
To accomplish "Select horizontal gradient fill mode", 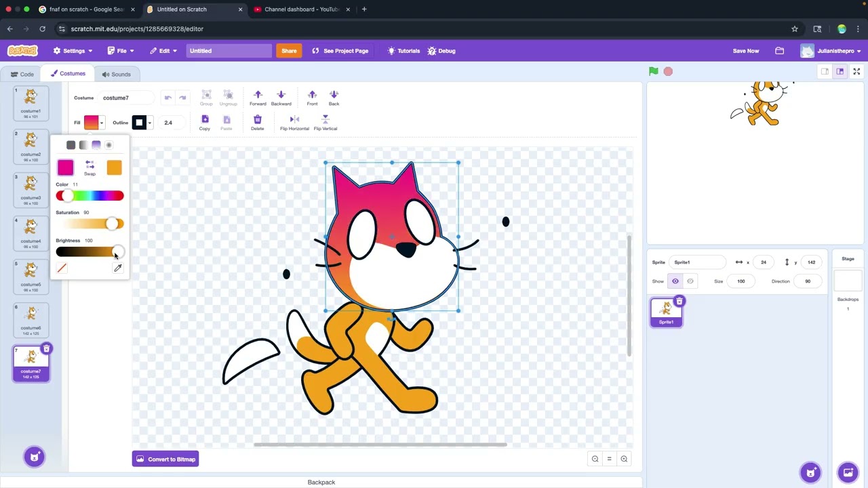I will [83, 145].
